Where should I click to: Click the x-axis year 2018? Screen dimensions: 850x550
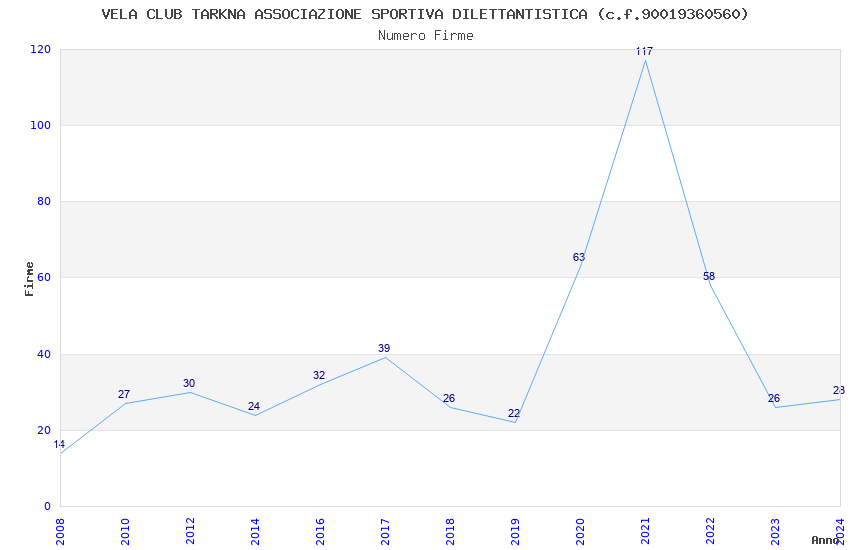[450, 531]
